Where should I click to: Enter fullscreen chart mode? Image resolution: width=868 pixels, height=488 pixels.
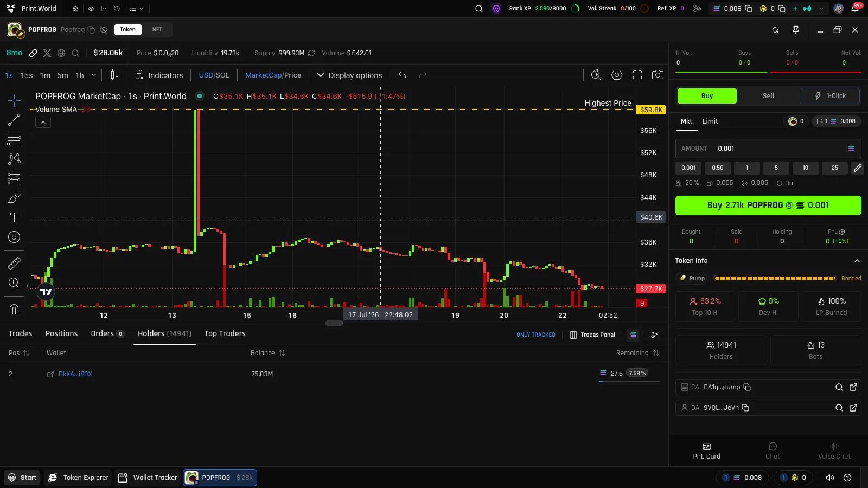point(637,75)
